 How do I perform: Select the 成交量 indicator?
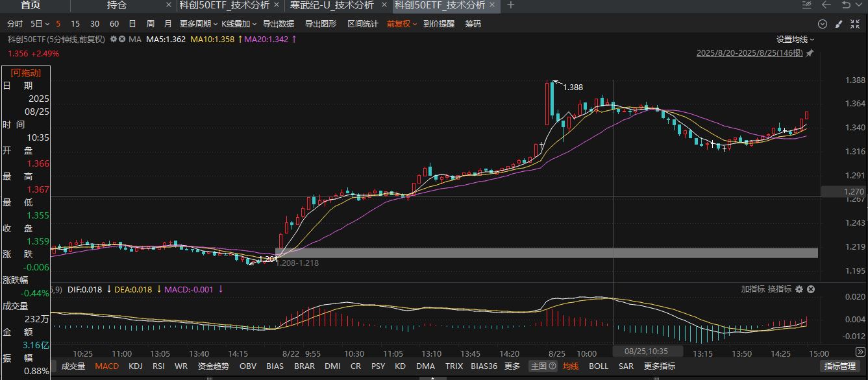(73, 366)
